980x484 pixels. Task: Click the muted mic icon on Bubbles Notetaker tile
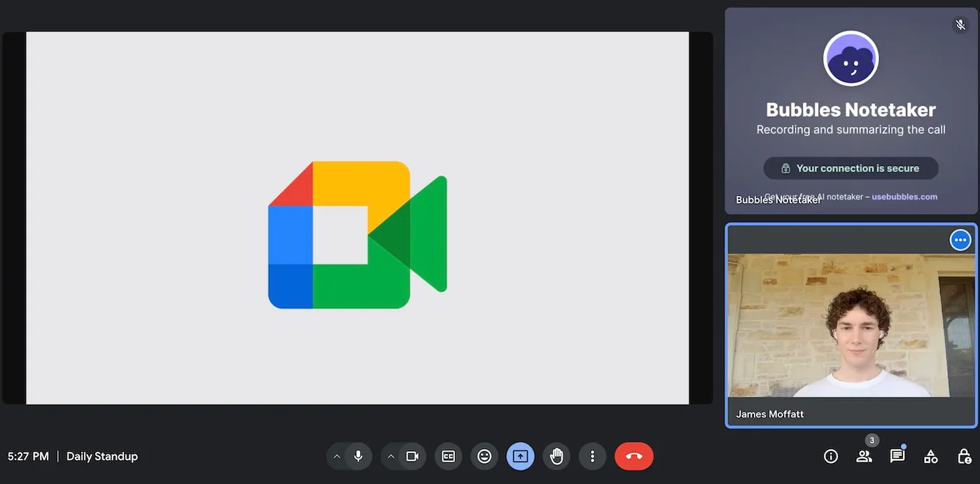pyautogui.click(x=961, y=25)
